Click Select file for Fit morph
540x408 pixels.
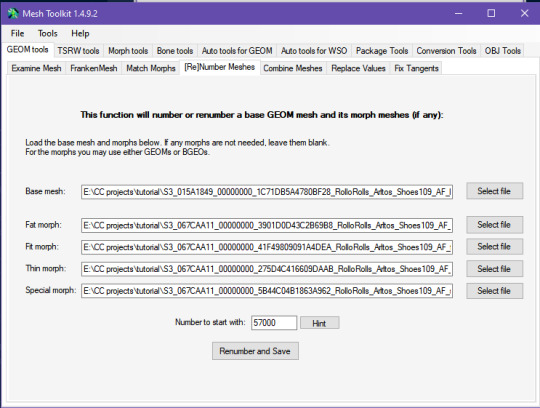point(495,247)
